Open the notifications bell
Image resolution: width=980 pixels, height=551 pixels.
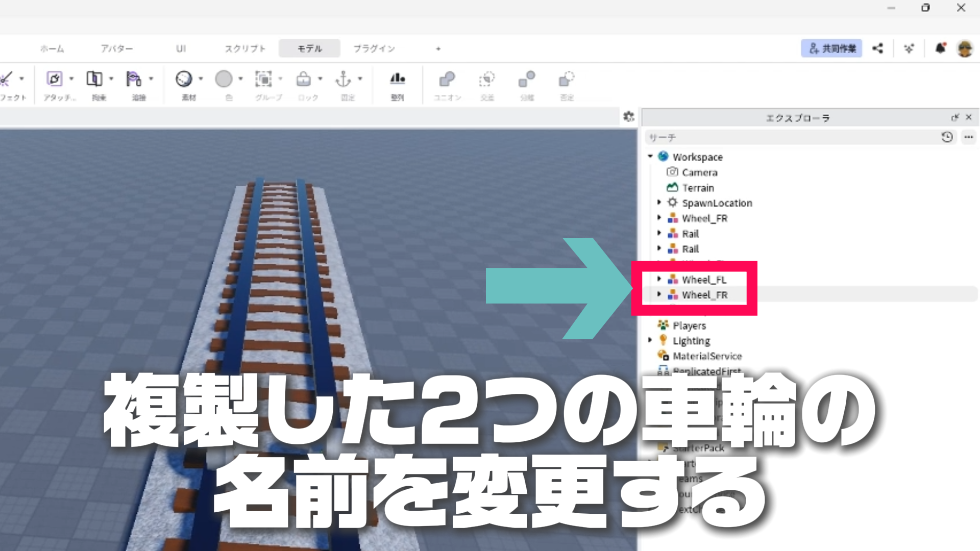(940, 48)
